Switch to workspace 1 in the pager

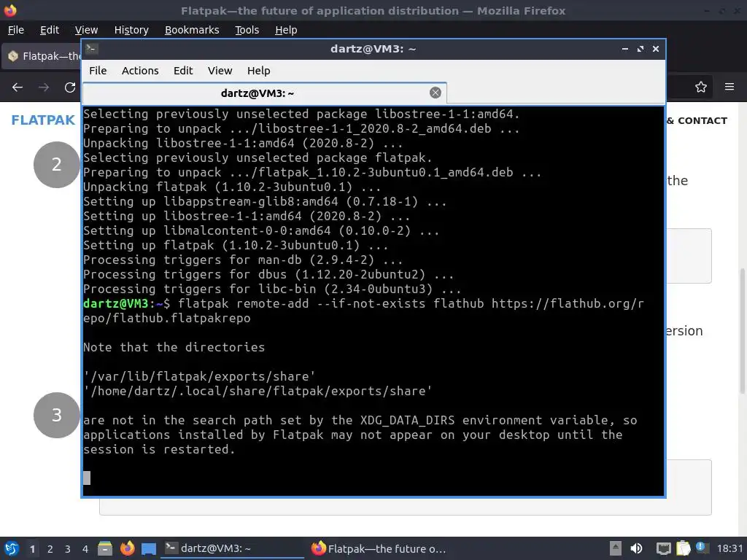tap(32, 549)
